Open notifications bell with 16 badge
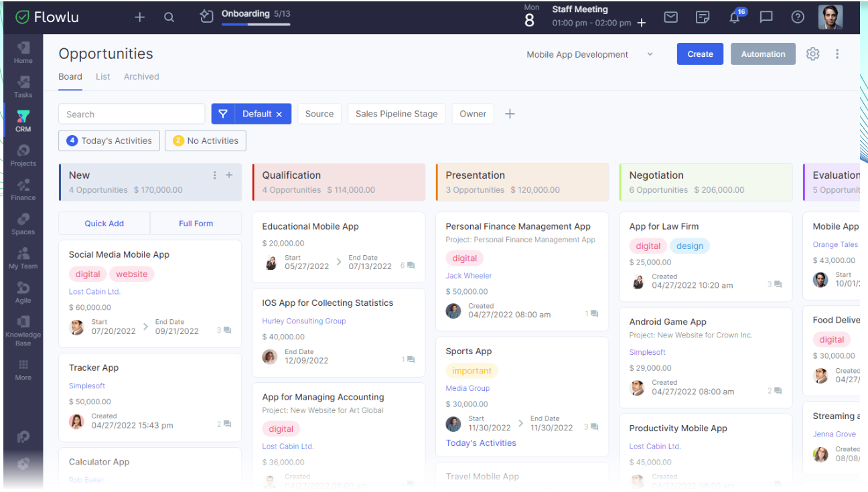 pyautogui.click(x=735, y=17)
